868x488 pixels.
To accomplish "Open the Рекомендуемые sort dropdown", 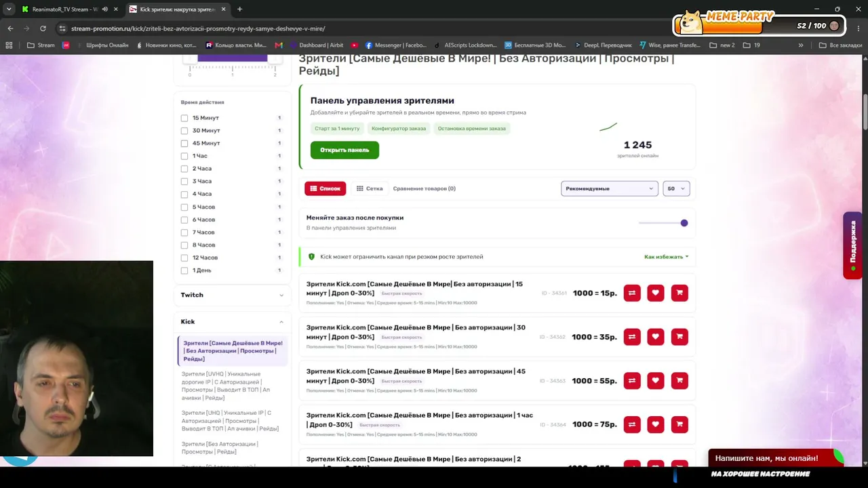I will click(x=610, y=188).
